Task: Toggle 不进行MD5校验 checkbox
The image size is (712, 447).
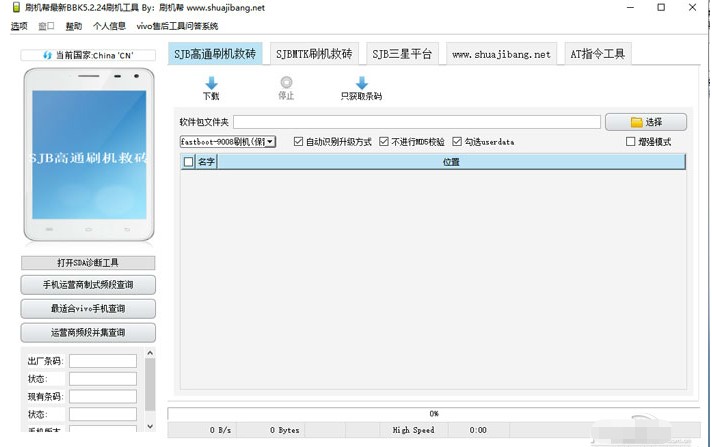Action: pyautogui.click(x=384, y=142)
